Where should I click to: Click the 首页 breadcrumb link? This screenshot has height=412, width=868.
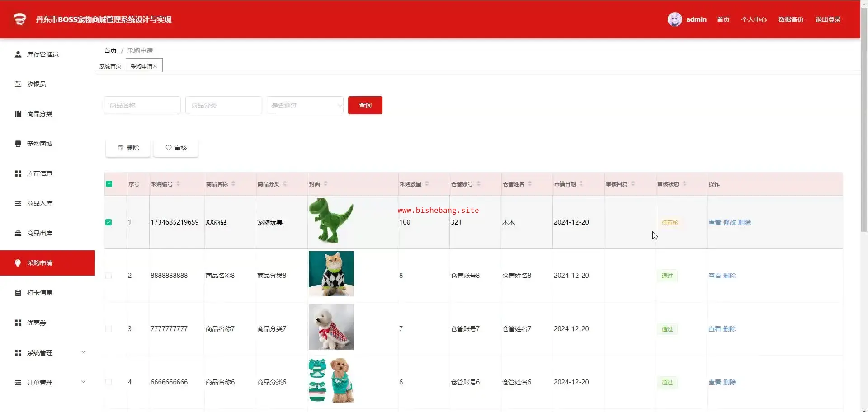pyautogui.click(x=110, y=51)
